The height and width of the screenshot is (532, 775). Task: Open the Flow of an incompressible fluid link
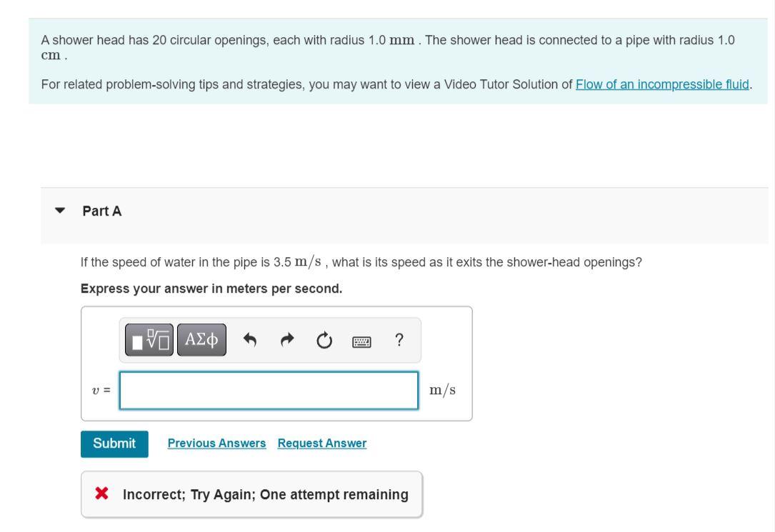click(662, 84)
